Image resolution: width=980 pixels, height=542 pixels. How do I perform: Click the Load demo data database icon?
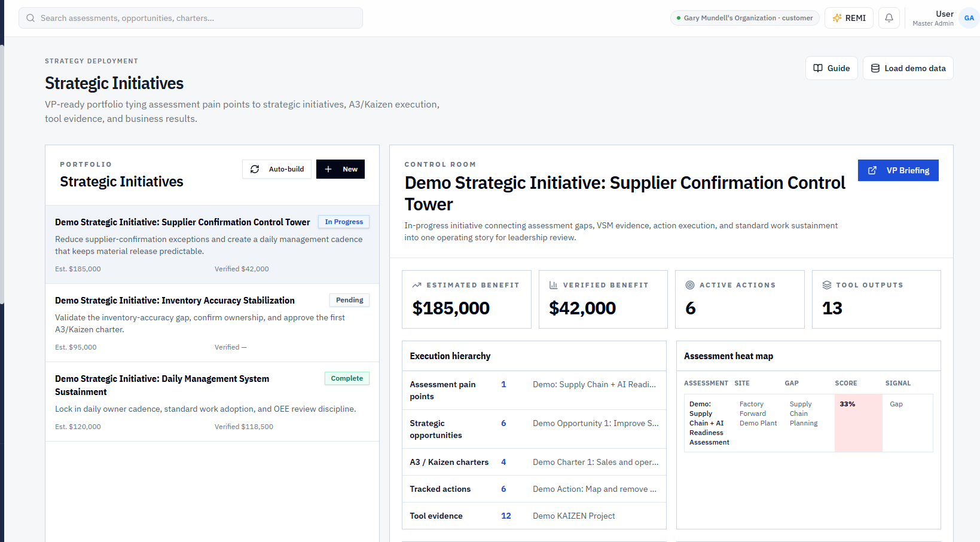point(875,68)
